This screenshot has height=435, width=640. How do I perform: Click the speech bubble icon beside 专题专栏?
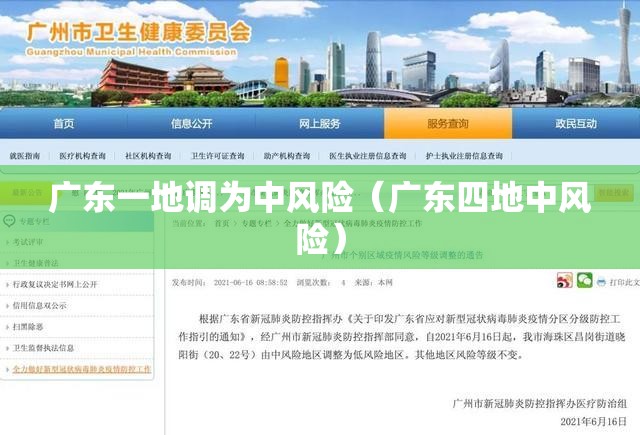[x=9, y=221]
